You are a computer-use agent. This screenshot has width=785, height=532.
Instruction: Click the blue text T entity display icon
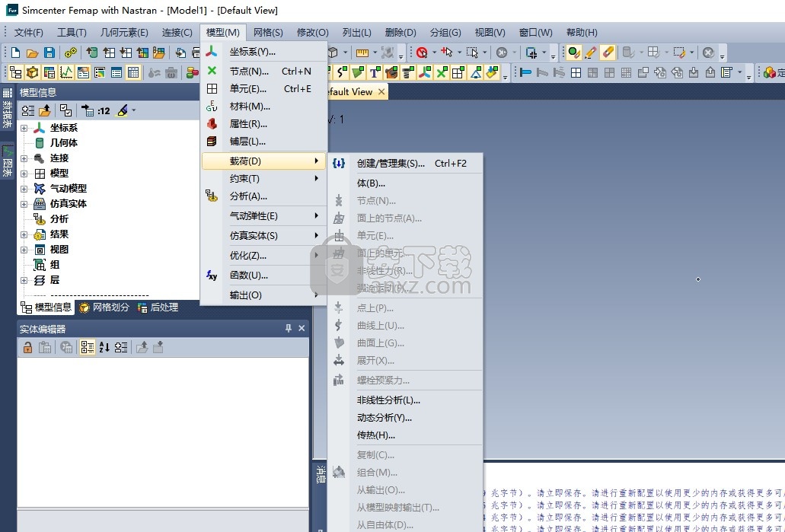pos(374,72)
